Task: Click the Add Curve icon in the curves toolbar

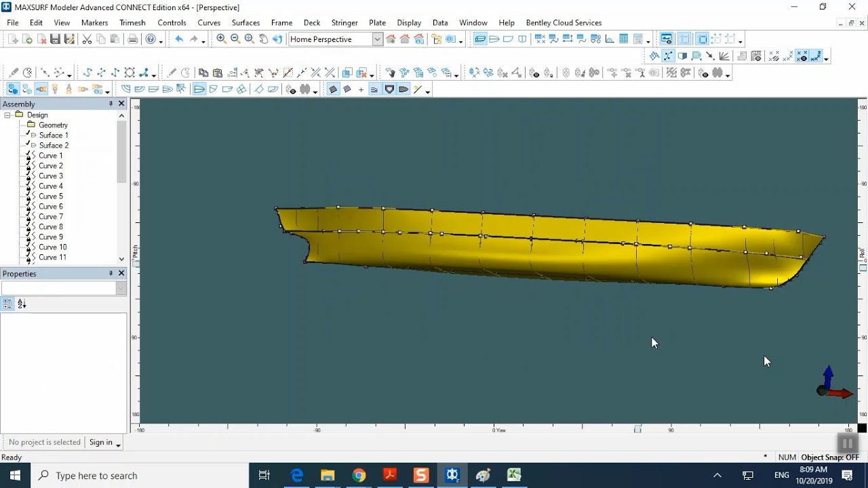Action: click(87, 73)
